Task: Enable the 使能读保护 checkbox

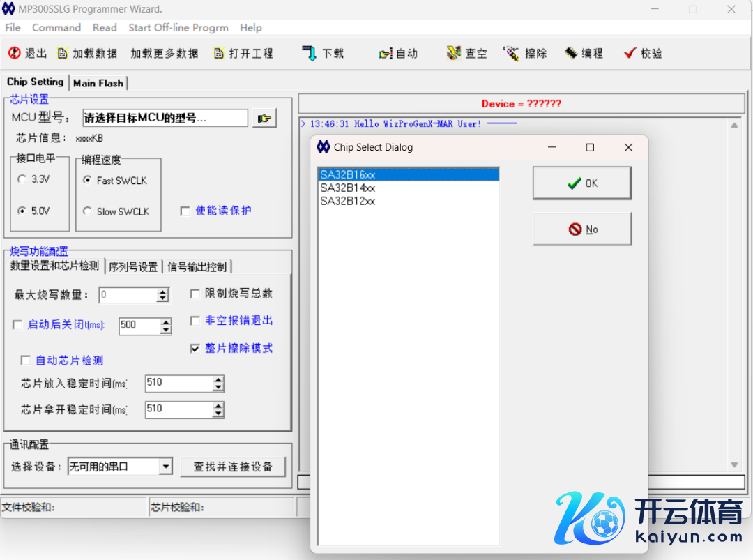Action: tap(185, 211)
